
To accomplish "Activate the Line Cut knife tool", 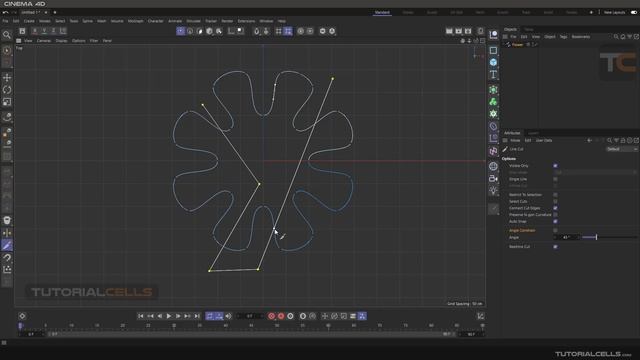I will [7, 245].
